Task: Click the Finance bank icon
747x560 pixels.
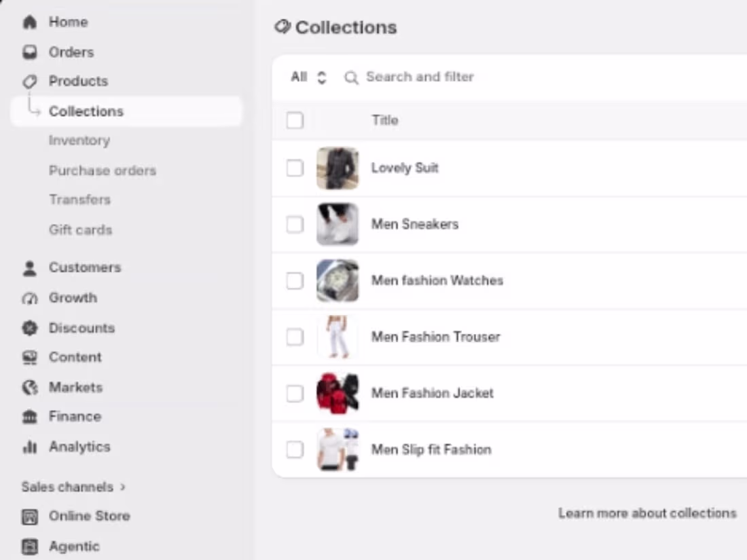Action: coord(29,417)
